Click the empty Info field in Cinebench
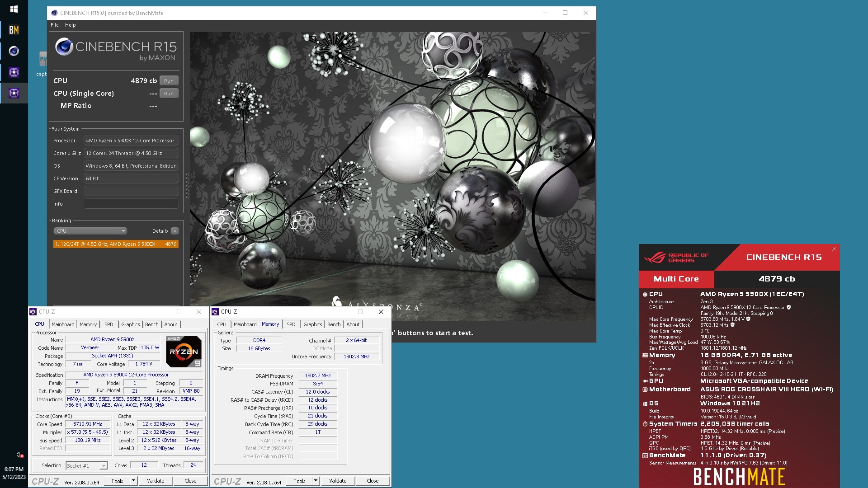The height and width of the screenshot is (488, 868). [x=131, y=204]
